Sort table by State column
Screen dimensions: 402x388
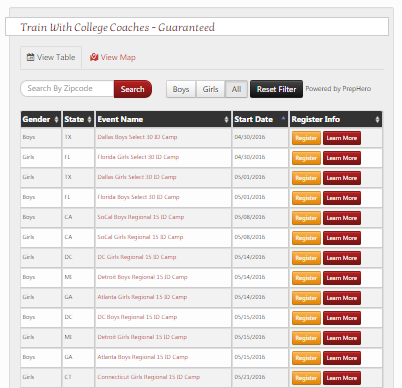[x=78, y=119]
